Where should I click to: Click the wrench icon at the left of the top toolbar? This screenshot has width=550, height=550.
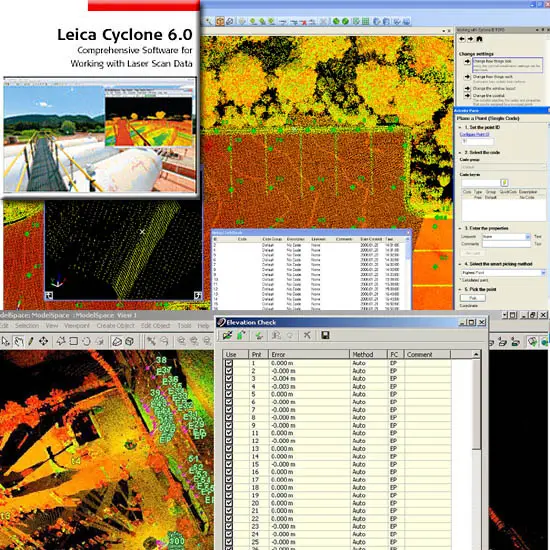pos(209,21)
